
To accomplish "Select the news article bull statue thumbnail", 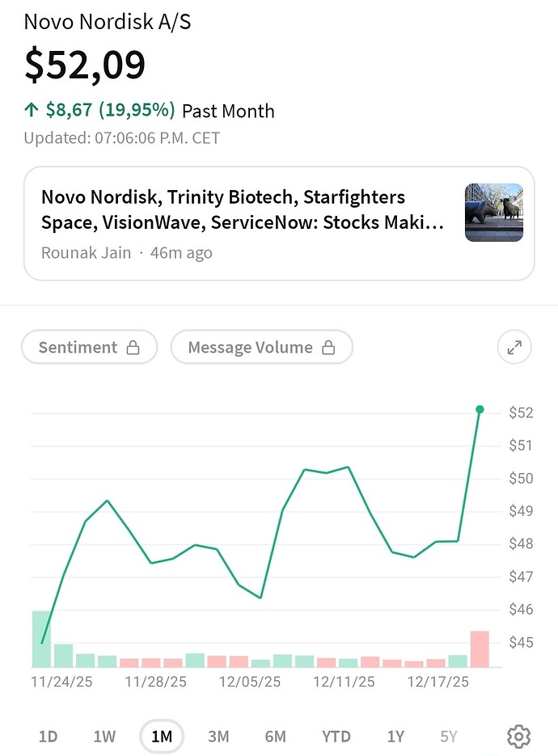I will point(493,212).
